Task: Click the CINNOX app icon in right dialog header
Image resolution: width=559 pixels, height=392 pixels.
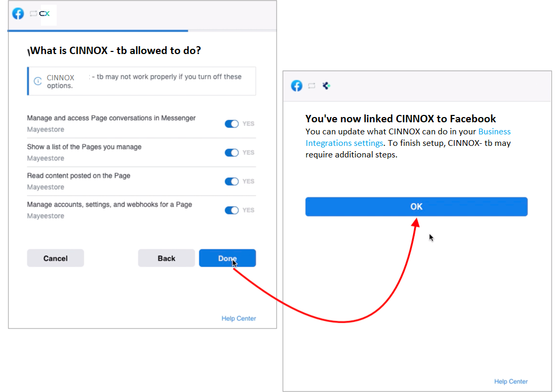Action: click(x=326, y=86)
